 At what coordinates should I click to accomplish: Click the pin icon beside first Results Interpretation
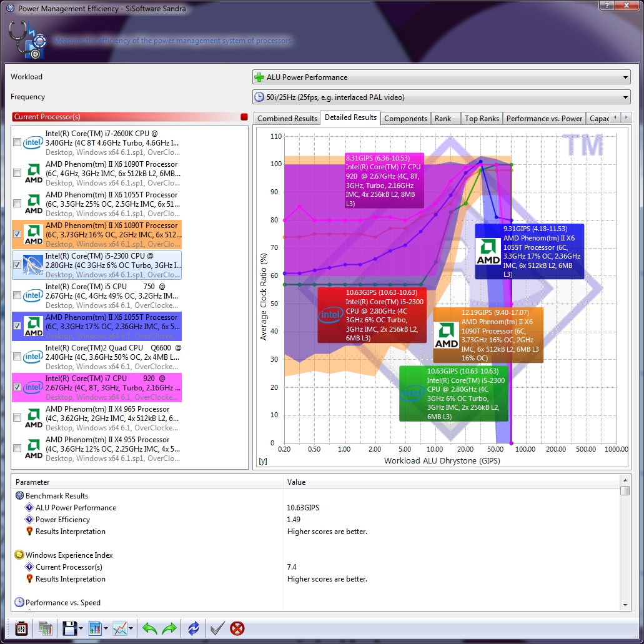tap(29, 531)
